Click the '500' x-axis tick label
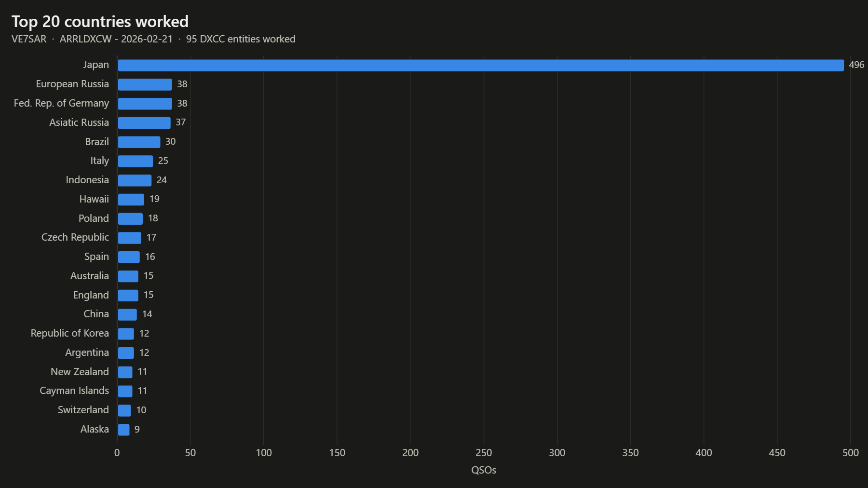 click(851, 453)
